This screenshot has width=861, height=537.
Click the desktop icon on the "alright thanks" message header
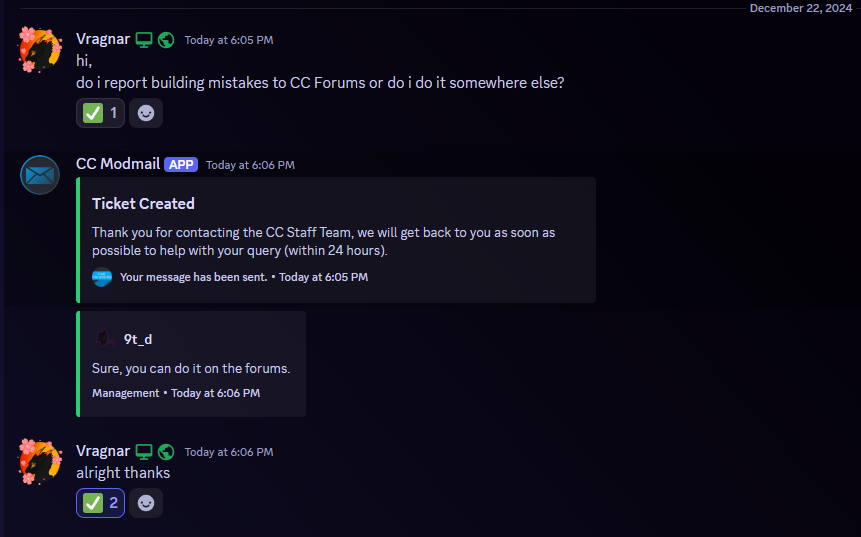(145, 452)
